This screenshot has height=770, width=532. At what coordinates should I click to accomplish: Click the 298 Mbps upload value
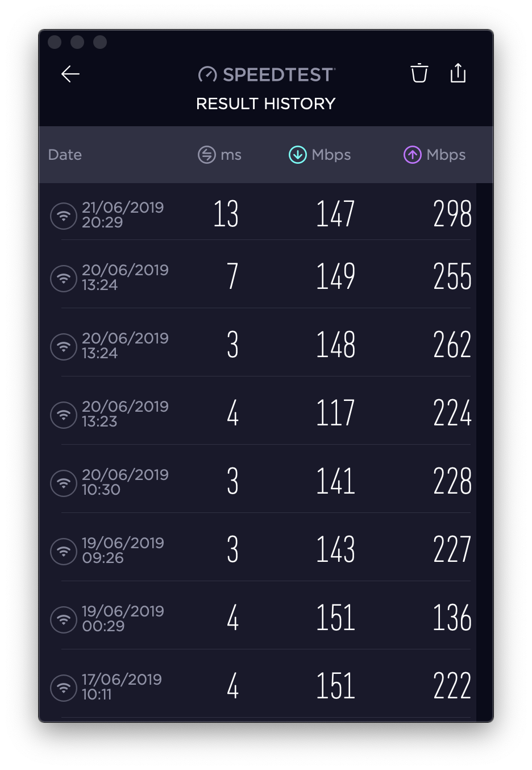click(x=452, y=214)
